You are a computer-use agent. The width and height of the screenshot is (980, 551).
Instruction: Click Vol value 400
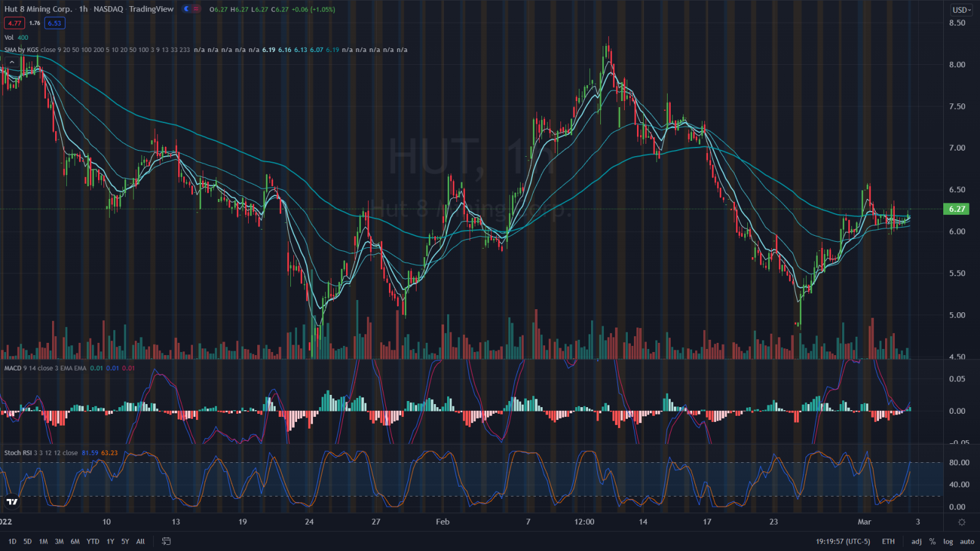[x=23, y=37]
